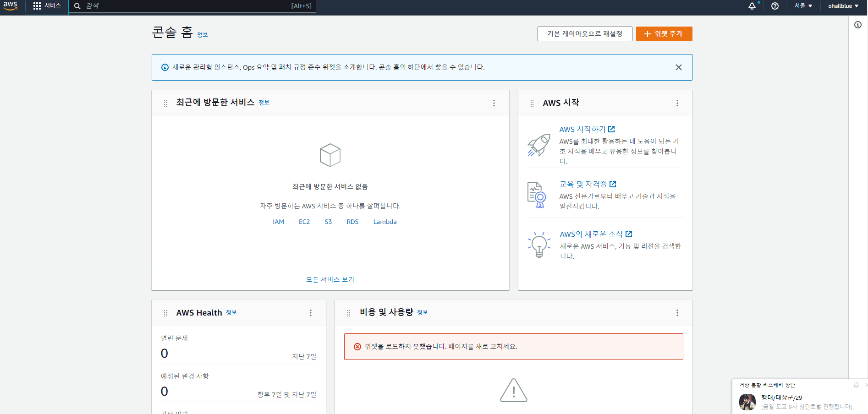Screen dimensions: 868x414
Task: Click 정보 link next to 콘솔 홈
Action: click(x=203, y=35)
